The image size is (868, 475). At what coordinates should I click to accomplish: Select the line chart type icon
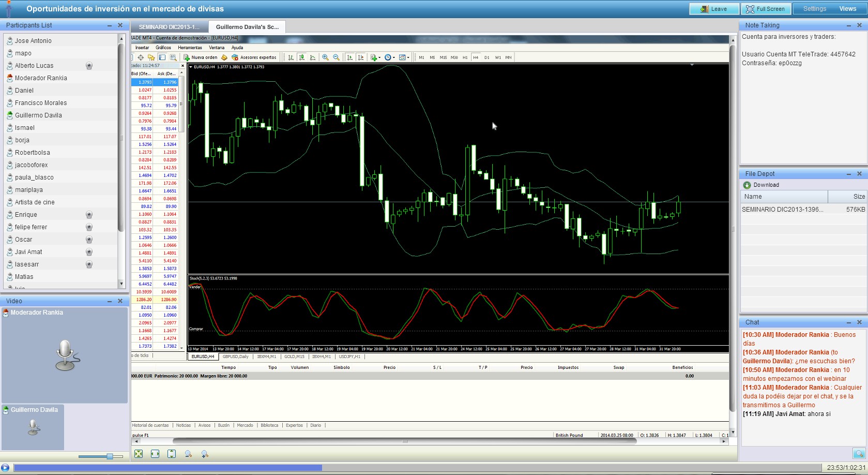(x=312, y=57)
